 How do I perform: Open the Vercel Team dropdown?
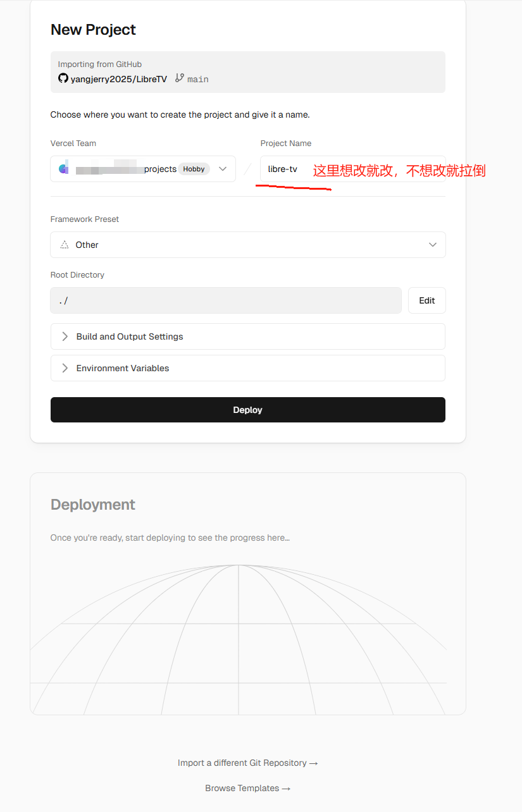tap(223, 168)
